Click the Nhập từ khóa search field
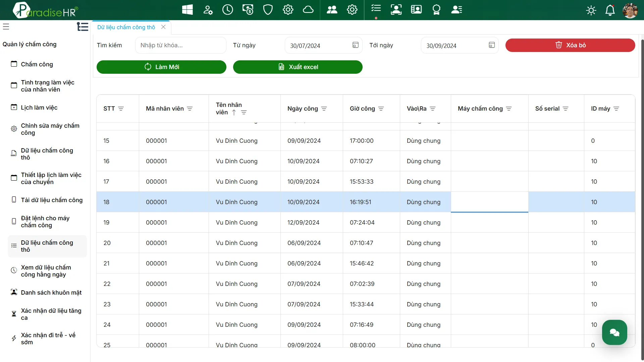Viewport: 644px width, 362px height. click(180, 45)
